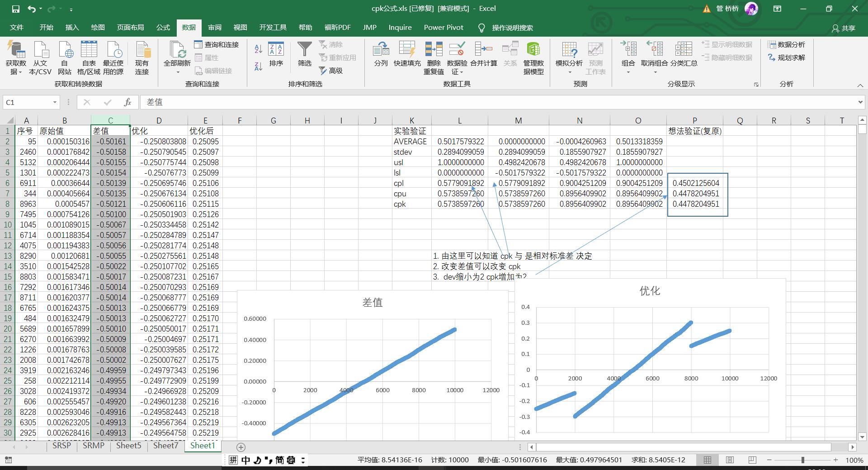This screenshot has height=470, width=868.
Task: Switch to Page Break Preview in status bar
Action: [752, 460]
